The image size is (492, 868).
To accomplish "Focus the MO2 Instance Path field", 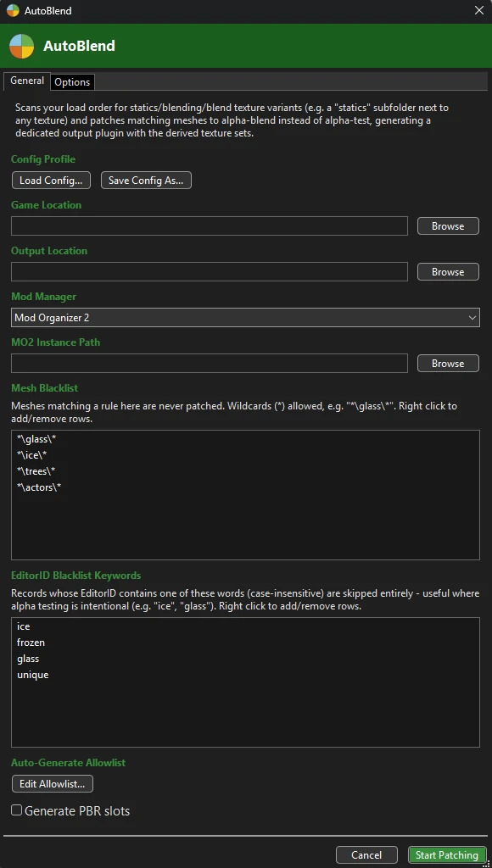I will [210, 363].
